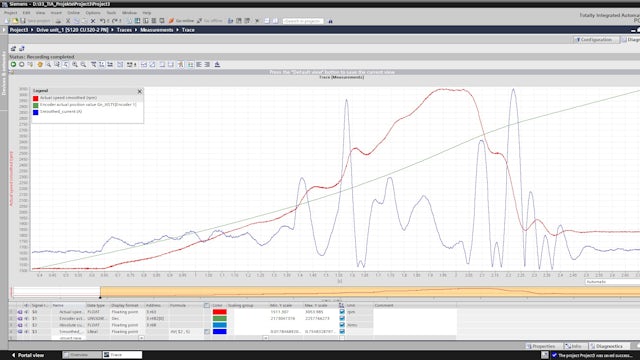Click the orange overview range bar
The width and height of the screenshot is (640, 360).
(370, 291)
